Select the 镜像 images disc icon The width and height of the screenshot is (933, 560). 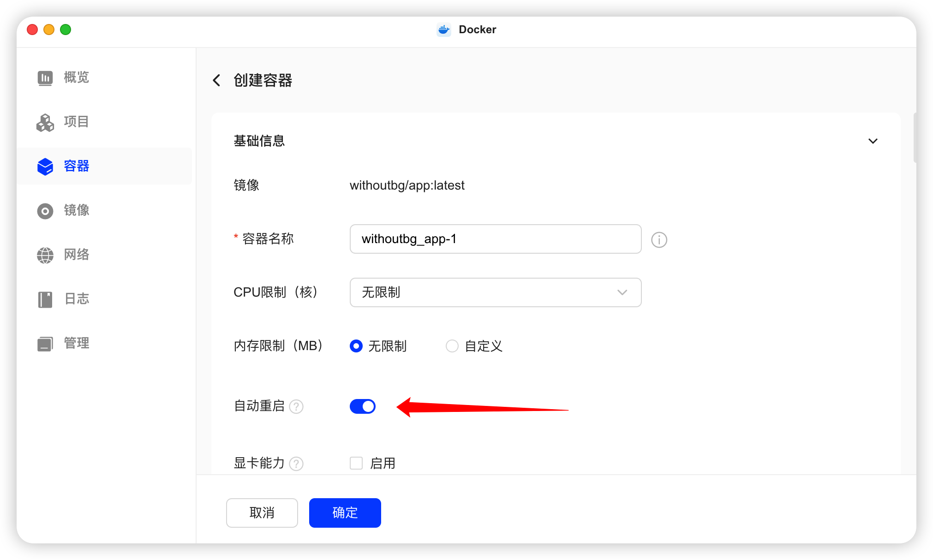click(45, 211)
